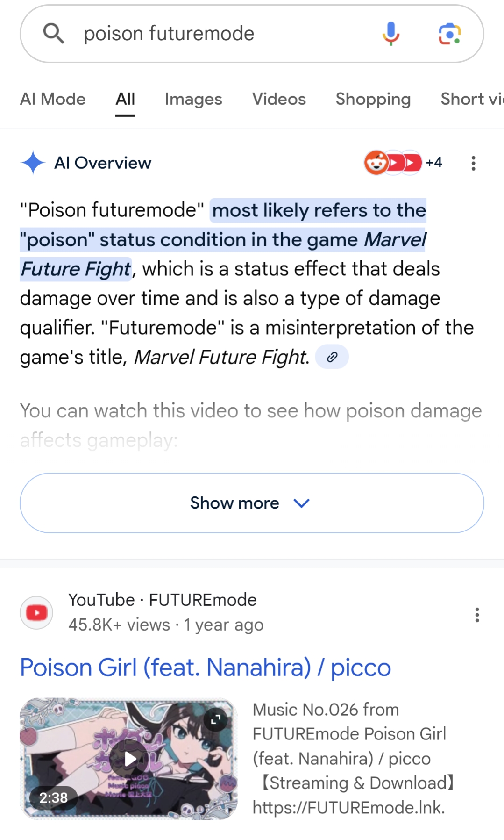Screen dimensions: 504x840
Task: Open Poison Girl (feat. Nanahira) link
Action: point(205,667)
